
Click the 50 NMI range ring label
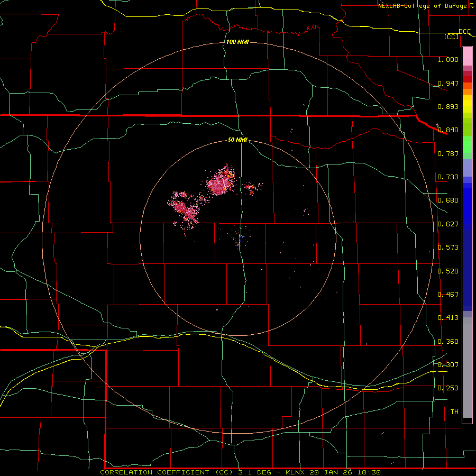237,140
